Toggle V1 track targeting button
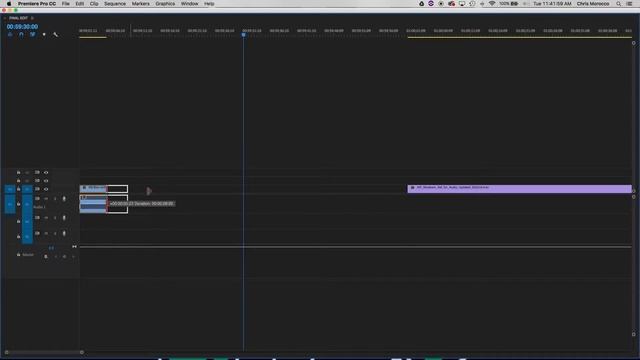 pyautogui.click(x=27, y=189)
